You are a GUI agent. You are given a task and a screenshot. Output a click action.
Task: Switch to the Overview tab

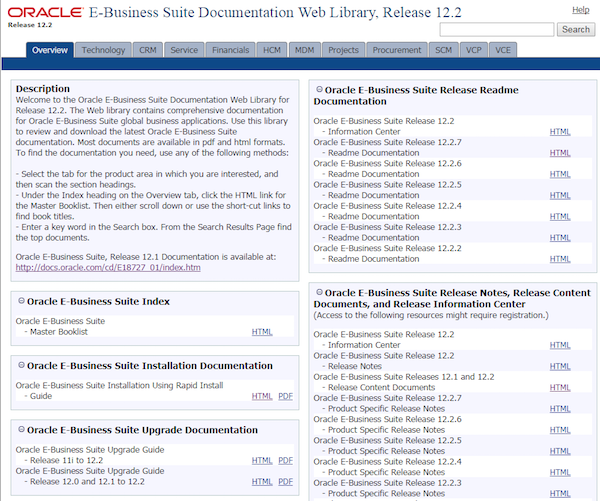coord(50,50)
